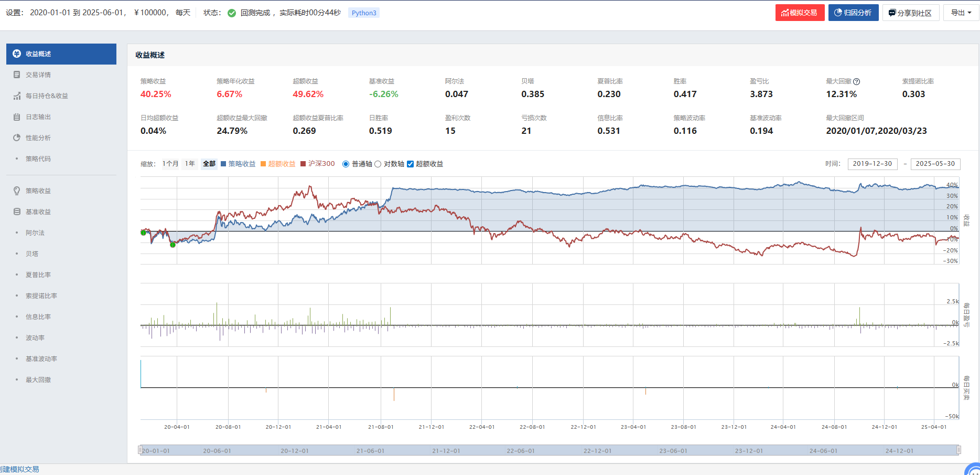Click the 分享到社区 button
Viewport: 980px width, 475px height.
pyautogui.click(x=910, y=13)
